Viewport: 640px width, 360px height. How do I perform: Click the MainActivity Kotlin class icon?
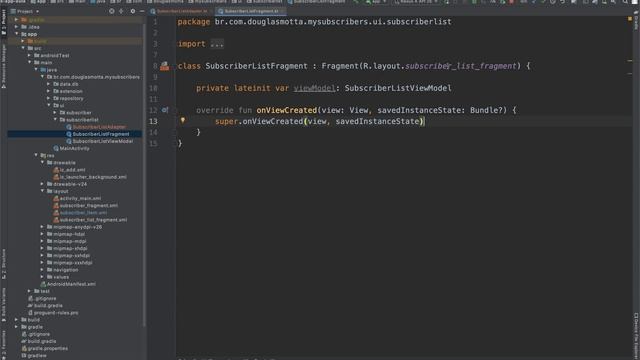click(56, 148)
